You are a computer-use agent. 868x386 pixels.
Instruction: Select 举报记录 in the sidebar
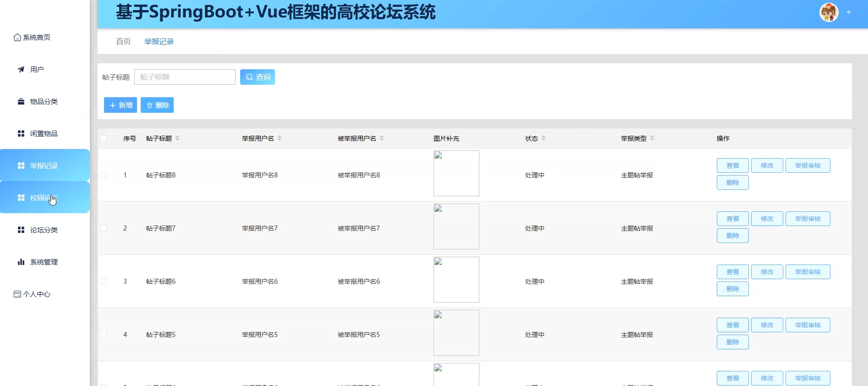pos(45,165)
